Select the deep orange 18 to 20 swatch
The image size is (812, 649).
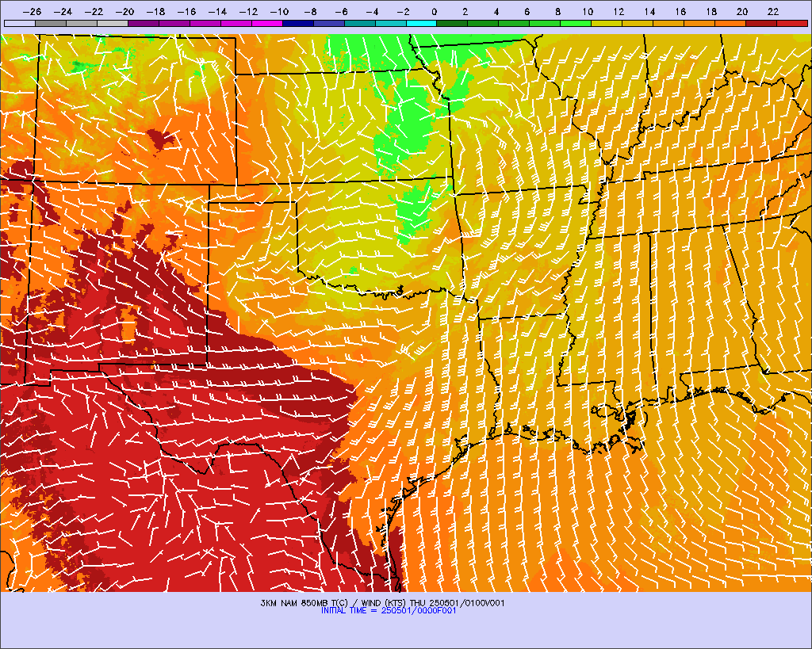[730, 23]
